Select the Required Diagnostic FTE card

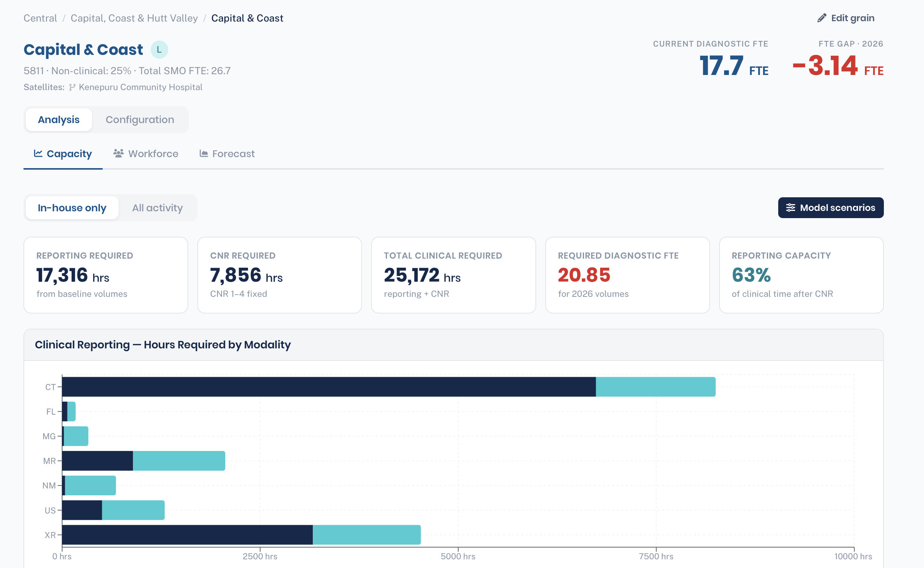click(x=627, y=275)
